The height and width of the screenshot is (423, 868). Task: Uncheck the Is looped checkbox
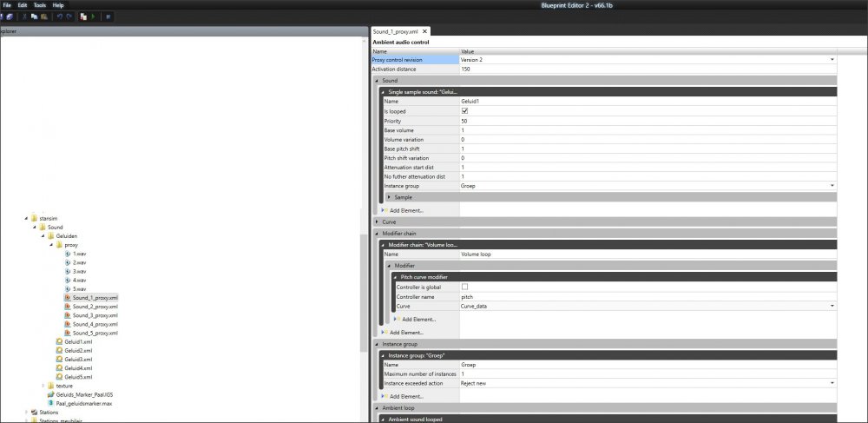(x=465, y=112)
